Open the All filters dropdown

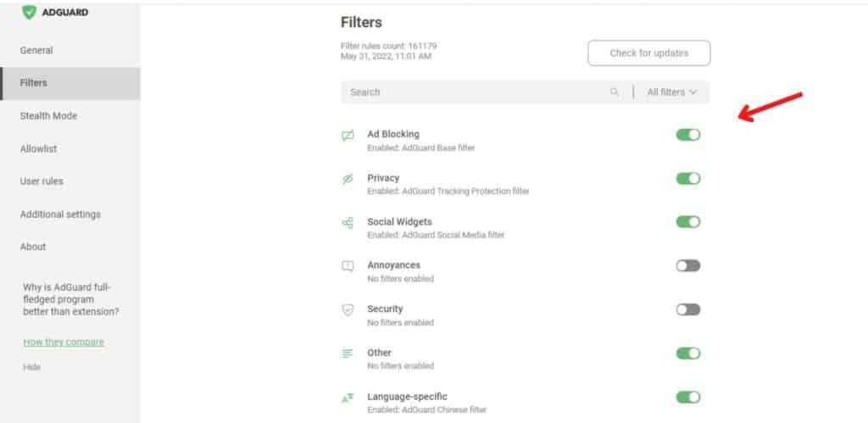(x=671, y=92)
